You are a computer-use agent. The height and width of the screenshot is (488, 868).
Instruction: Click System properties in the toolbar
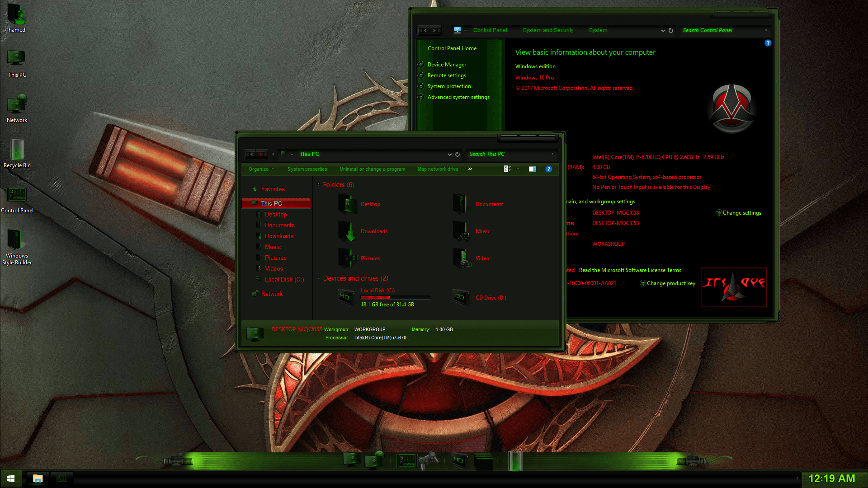pos(307,169)
